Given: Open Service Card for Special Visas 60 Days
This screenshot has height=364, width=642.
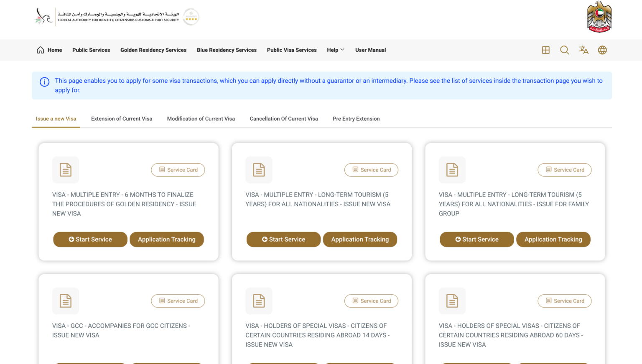Looking at the screenshot, I should [565, 301].
